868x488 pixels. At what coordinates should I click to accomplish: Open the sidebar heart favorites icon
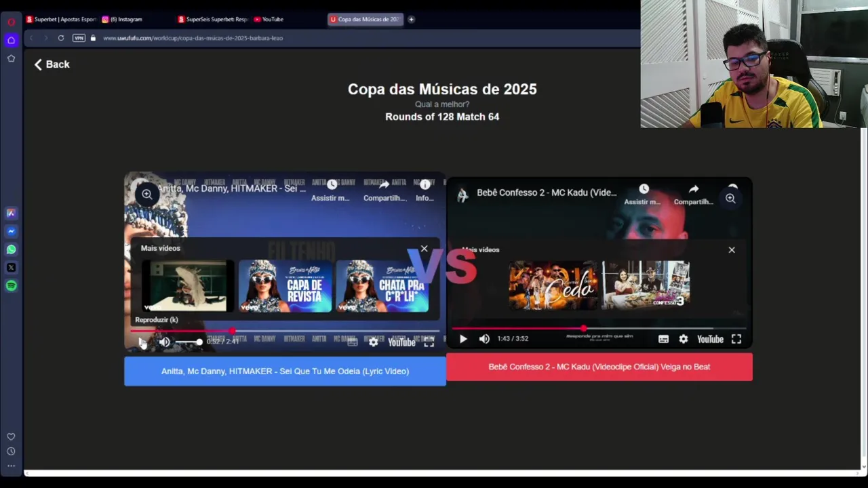pos(11,436)
